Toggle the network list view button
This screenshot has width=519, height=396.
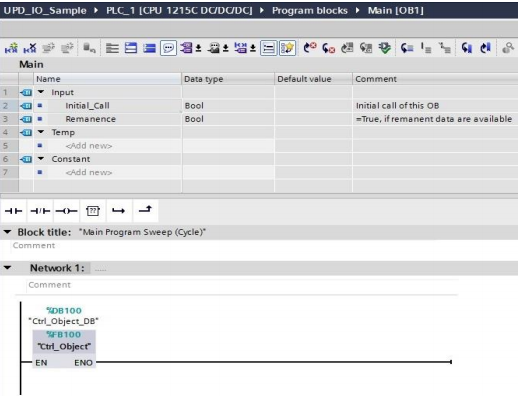click(268, 48)
